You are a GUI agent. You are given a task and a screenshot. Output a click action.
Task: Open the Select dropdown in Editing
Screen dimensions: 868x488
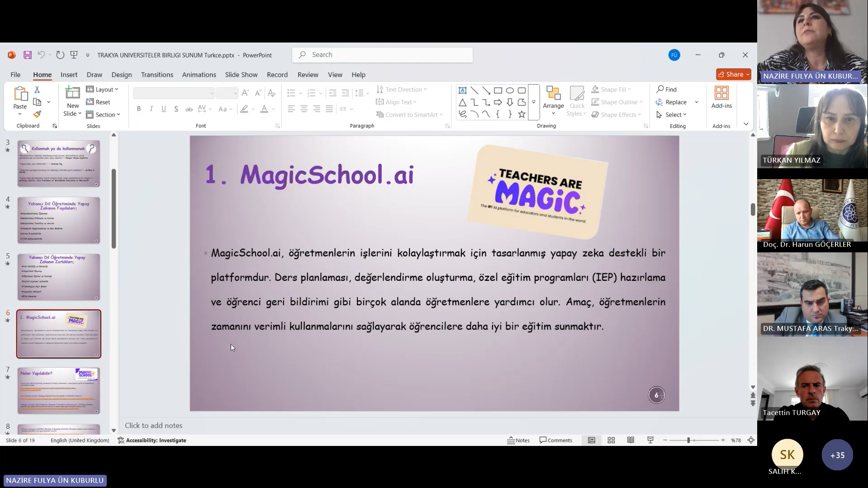(672, 115)
